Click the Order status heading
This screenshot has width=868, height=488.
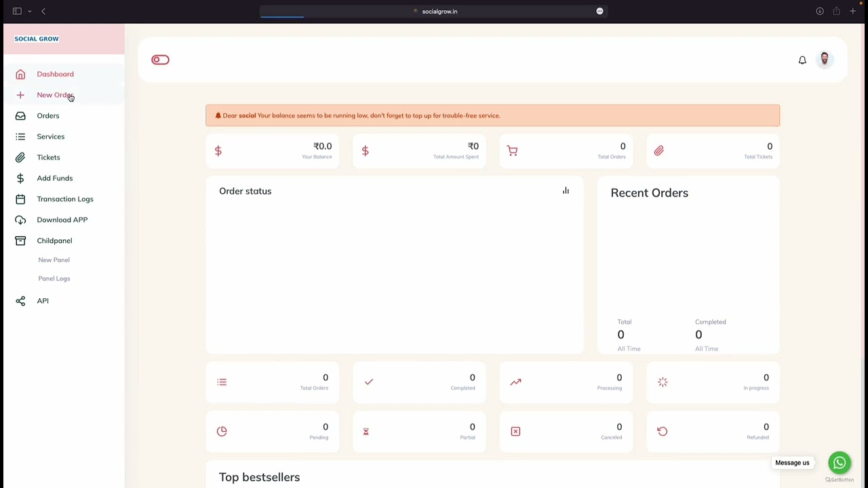[245, 191]
